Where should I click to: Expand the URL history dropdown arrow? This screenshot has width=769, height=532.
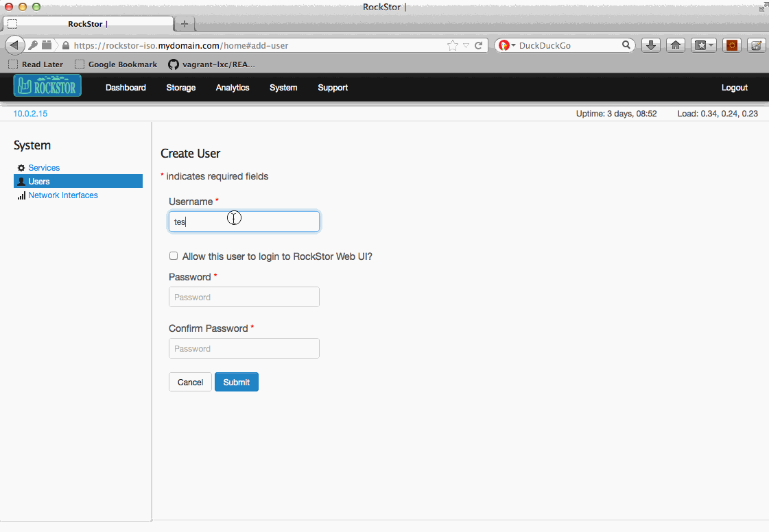coord(466,46)
